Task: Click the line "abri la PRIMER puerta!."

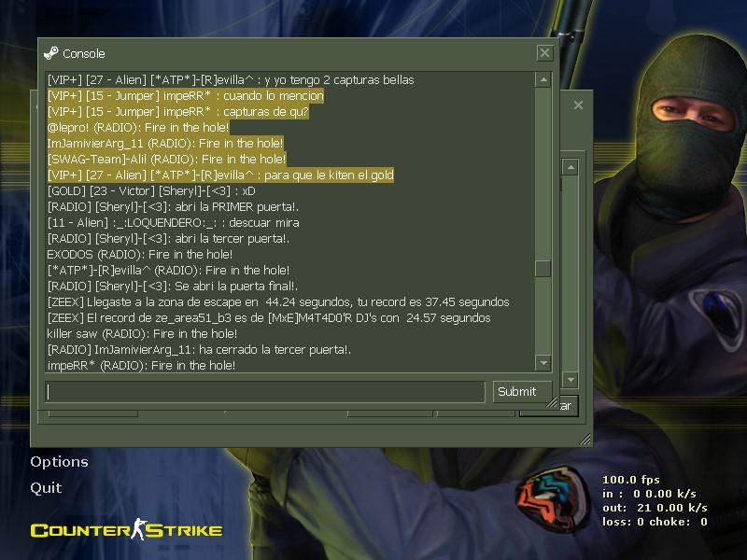Action: (173, 206)
